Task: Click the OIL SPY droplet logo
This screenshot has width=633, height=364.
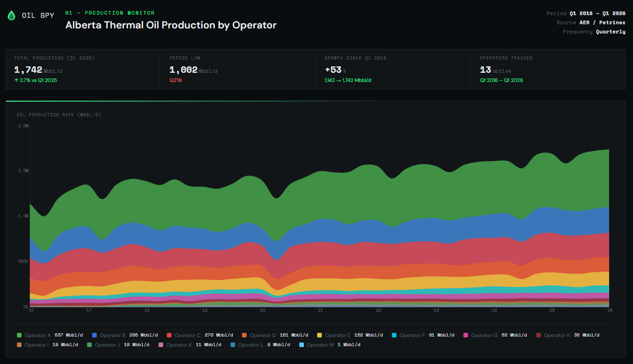Action: (11, 15)
